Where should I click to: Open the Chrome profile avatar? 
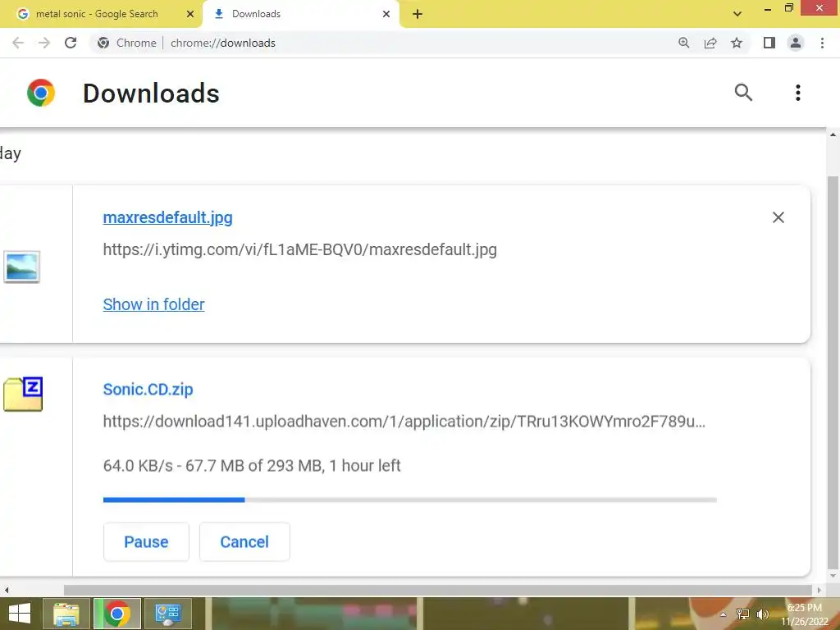click(x=796, y=43)
